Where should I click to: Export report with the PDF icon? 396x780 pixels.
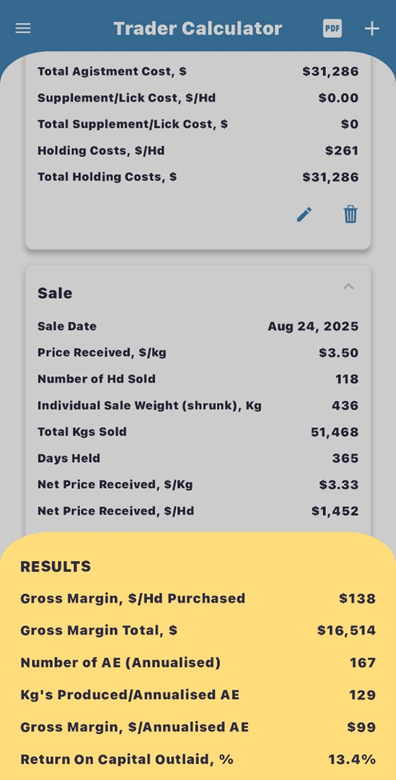click(x=332, y=28)
